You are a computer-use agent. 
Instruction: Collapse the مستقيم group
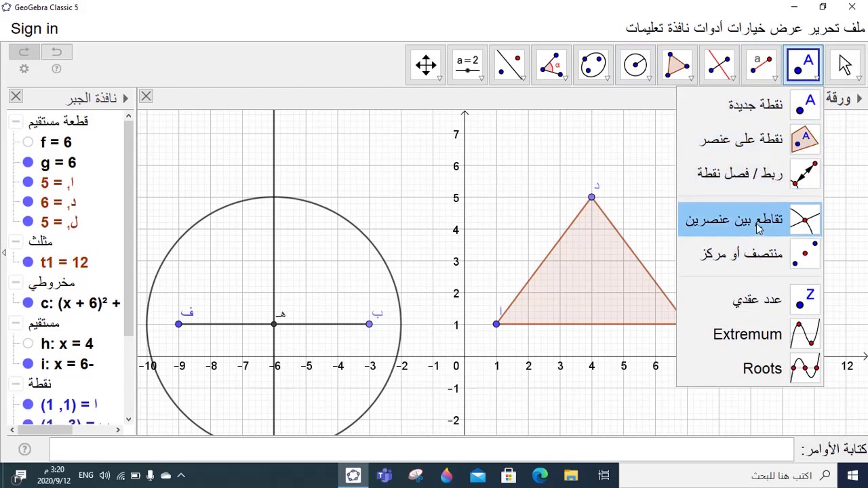[16, 323]
